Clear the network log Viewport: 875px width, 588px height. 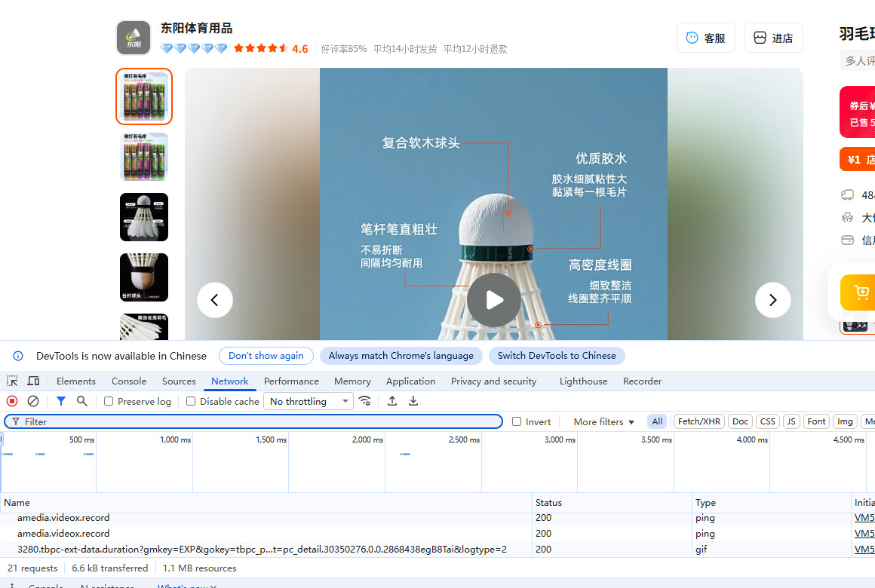[x=33, y=402]
